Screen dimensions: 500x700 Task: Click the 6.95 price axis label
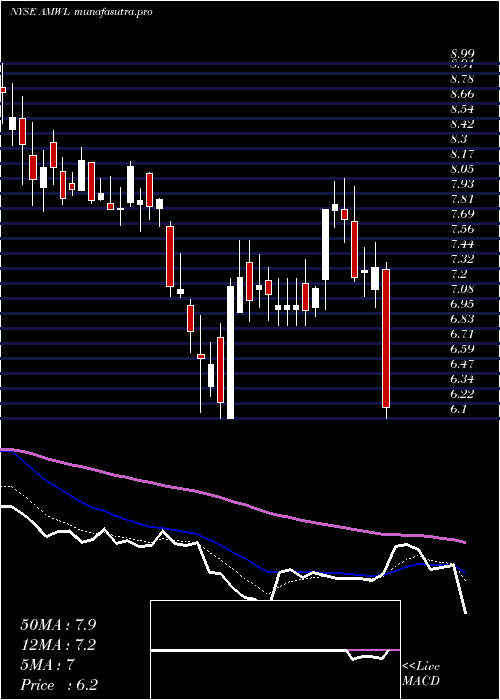[462, 304]
